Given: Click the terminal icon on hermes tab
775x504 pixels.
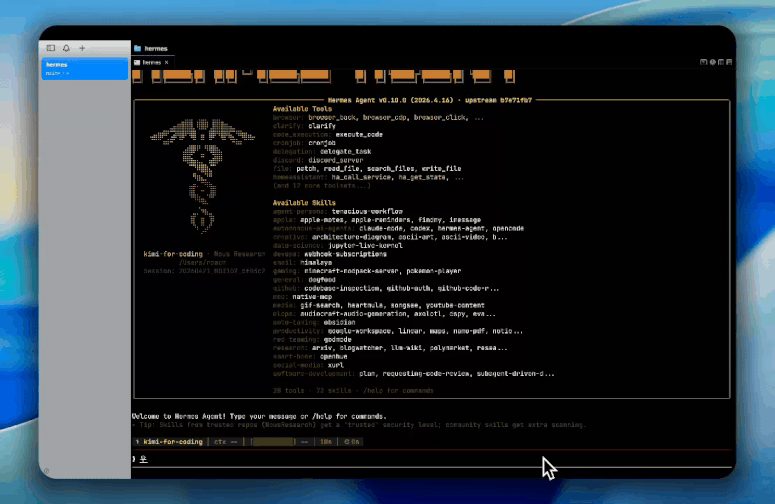Looking at the screenshot, I should 137,63.
